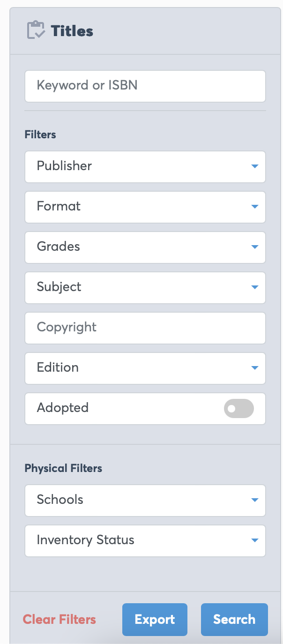Click the caret icon beside Schools
The image size is (283, 644).
(255, 500)
